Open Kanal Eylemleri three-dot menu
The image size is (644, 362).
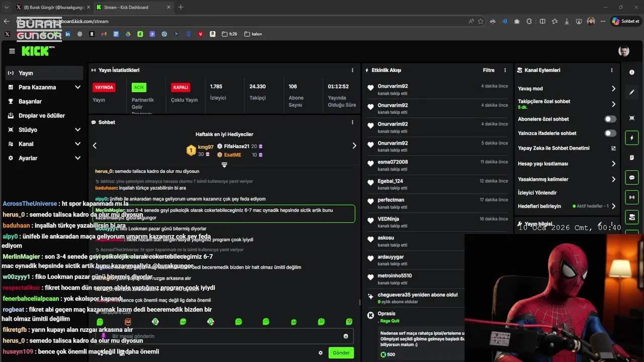pos(612,70)
